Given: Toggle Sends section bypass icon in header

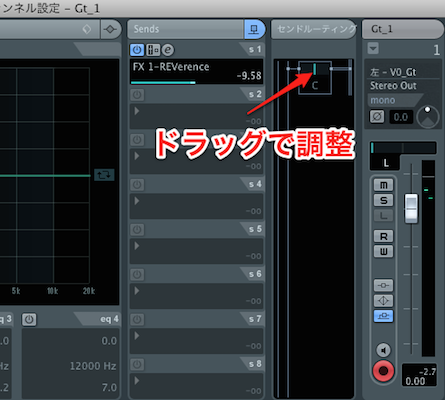Looking at the screenshot, I should pyautogui.click(x=254, y=29).
